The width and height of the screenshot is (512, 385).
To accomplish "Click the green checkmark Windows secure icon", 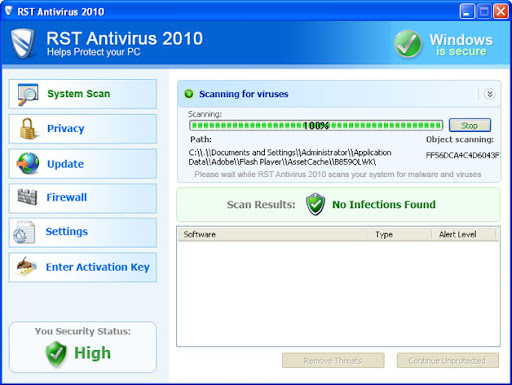I will 407,44.
